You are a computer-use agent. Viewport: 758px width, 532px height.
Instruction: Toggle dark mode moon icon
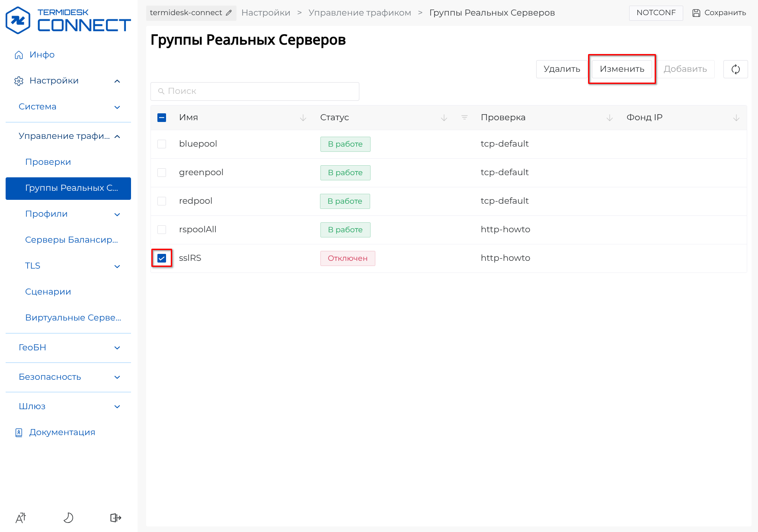click(x=68, y=518)
